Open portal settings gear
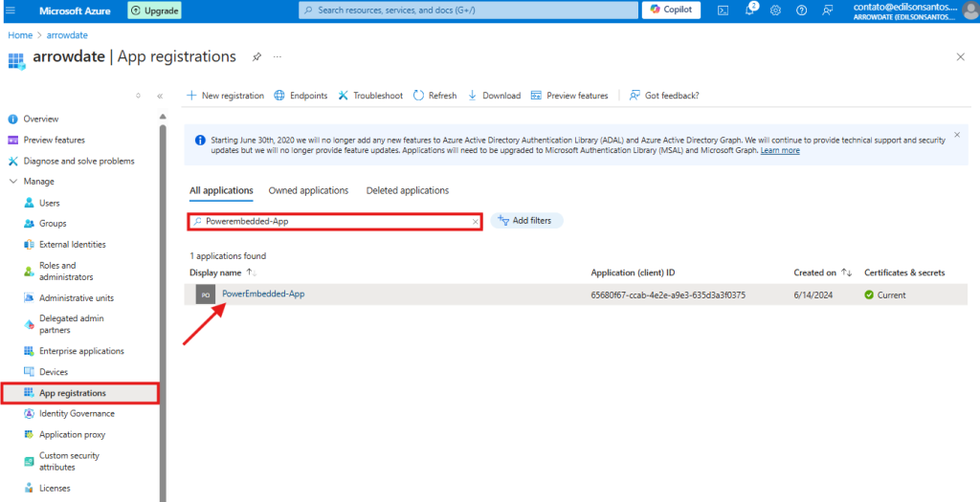Viewport: 980px width, 502px height. coord(775,10)
